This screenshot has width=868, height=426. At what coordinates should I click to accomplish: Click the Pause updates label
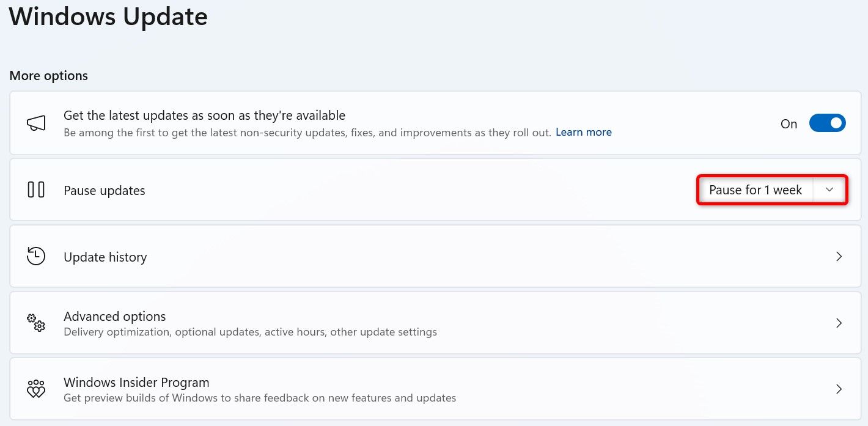click(x=105, y=191)
